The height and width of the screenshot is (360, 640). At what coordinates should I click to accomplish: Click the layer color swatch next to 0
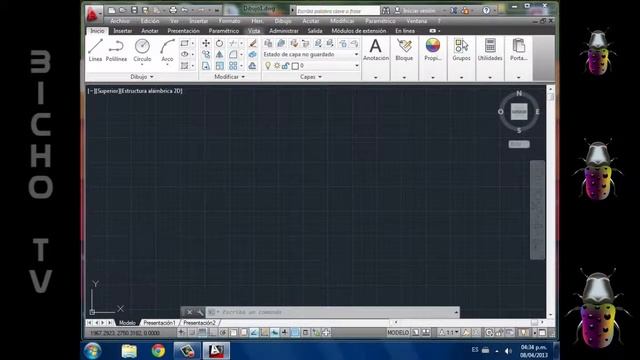click(295, 66)
